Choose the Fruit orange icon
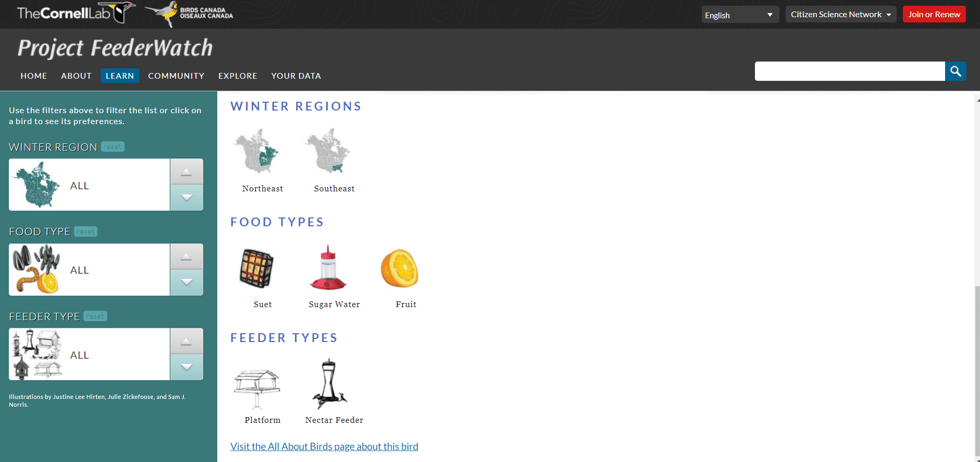The height and width of the screenshot is (462, 980). point(400,268)
